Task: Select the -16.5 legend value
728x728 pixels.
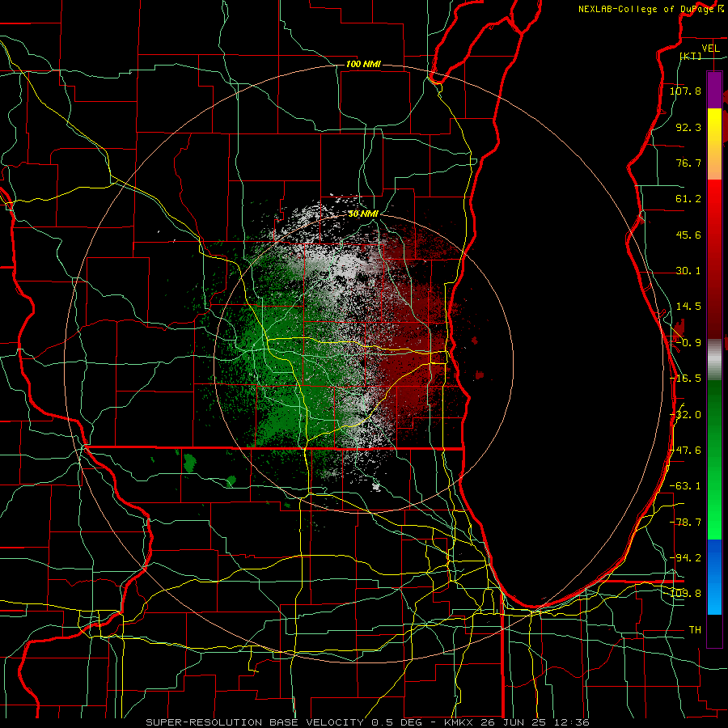Action: click(x=685, y=379)
